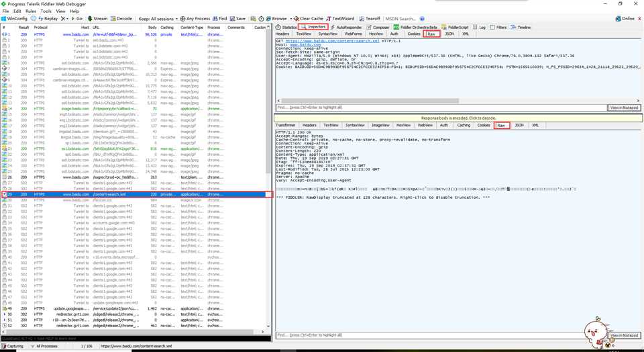The height and width of the screenshot is (352, 644).
Task: Open the Keep: All sessions dropdown
Action: click(158, 19)
